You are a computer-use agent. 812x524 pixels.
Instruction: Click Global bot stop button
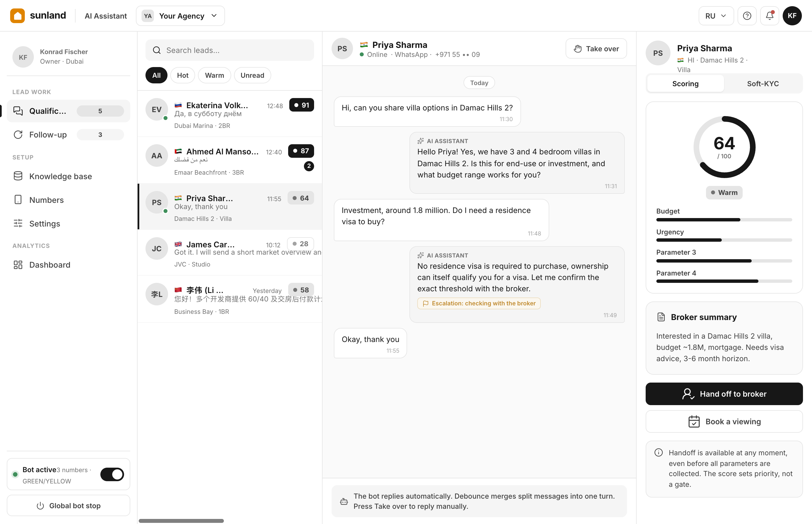(x=69, y=506)
